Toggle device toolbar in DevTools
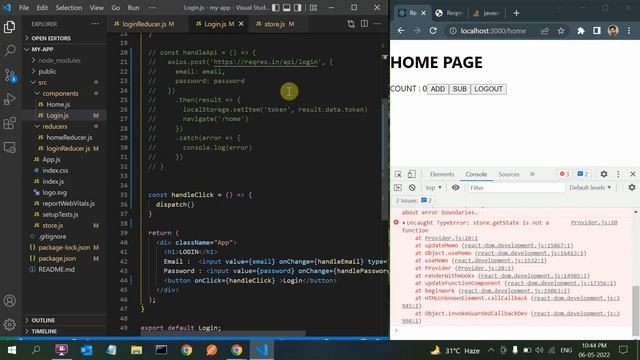 [x=412, y=174]
